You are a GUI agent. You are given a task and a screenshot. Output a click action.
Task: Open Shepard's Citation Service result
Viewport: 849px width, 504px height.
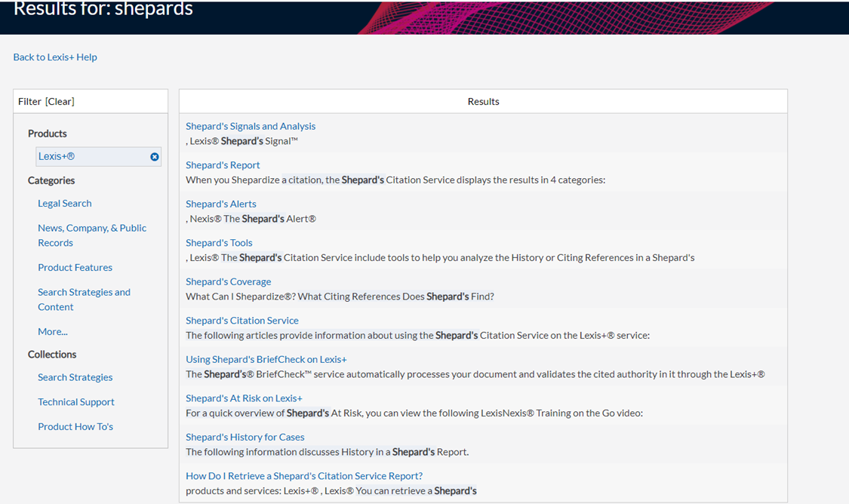[x=242, y=321]
